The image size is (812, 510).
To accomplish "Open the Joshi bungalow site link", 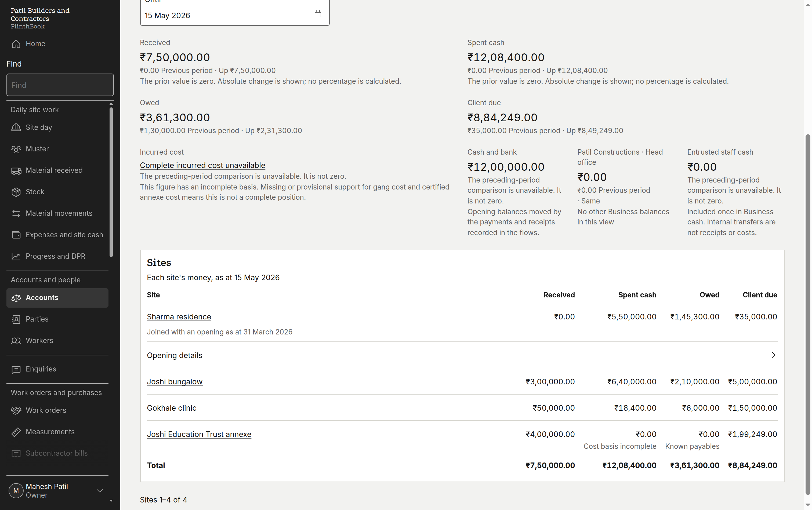I will pos(175,382).
